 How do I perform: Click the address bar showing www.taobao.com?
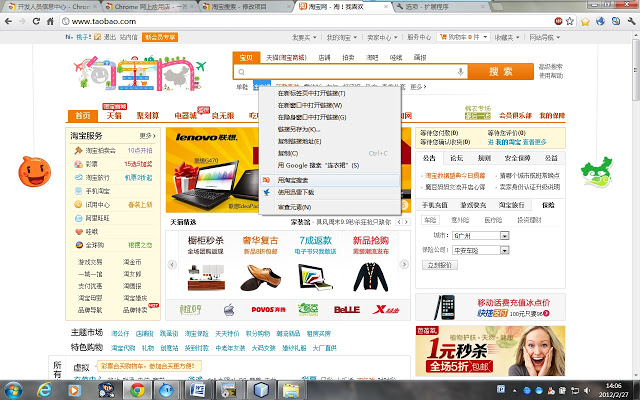point(306,22)
